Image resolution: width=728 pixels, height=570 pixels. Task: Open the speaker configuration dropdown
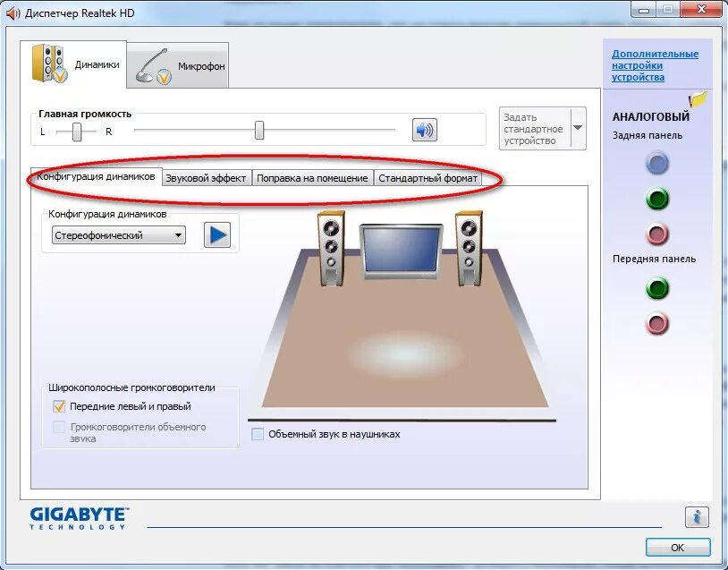pyautogui.click(x=119, y=235)
